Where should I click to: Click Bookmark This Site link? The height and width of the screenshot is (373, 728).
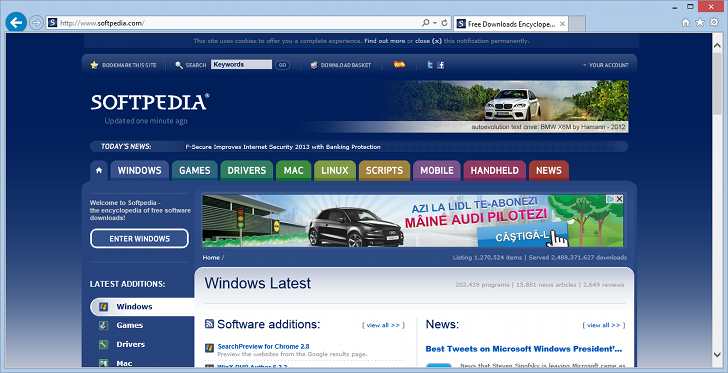(x=129, y=65)
